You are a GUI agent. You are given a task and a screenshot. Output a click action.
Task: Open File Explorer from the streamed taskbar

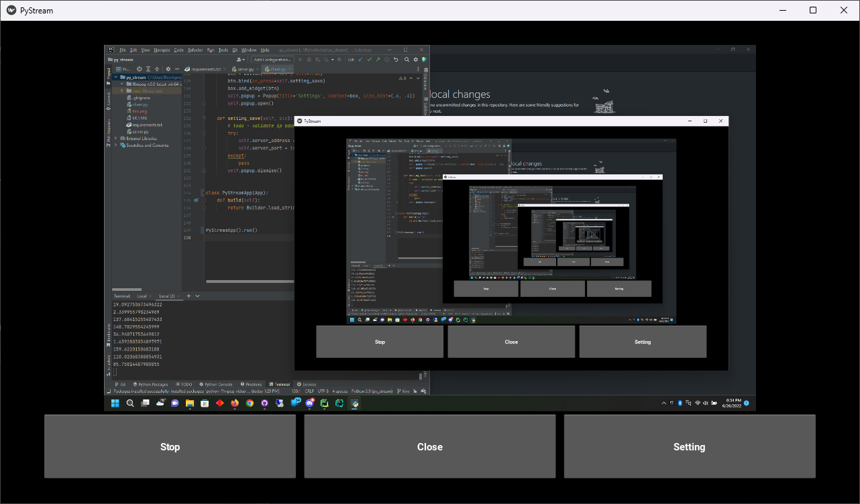[190, 403]
